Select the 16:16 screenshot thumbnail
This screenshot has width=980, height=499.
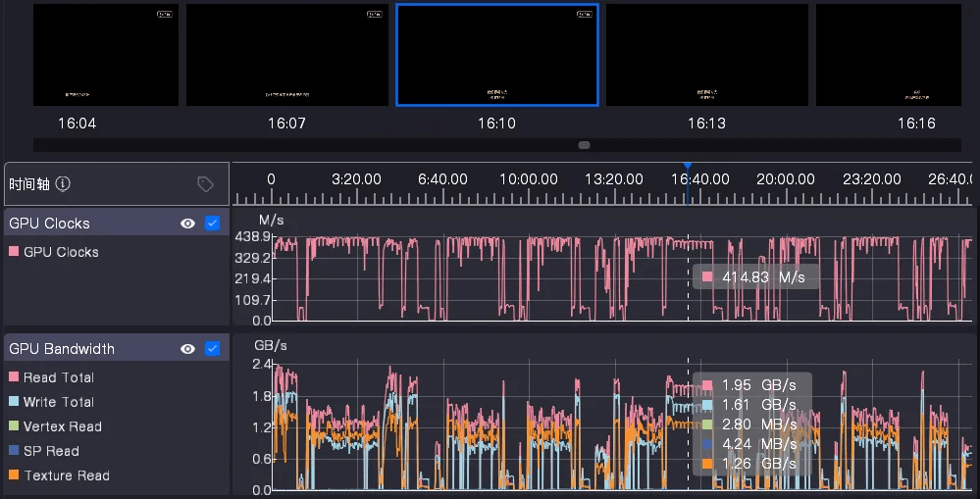point(896,55)
